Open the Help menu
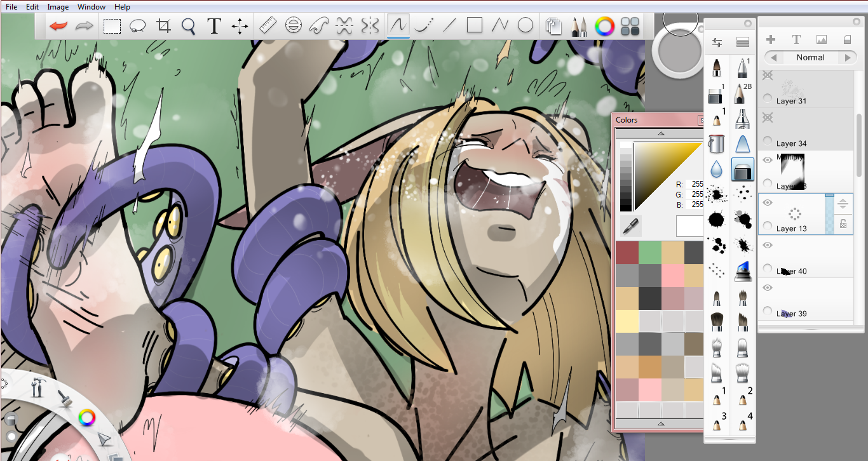Viewport: 868px width, 461px height. (122, 7)
